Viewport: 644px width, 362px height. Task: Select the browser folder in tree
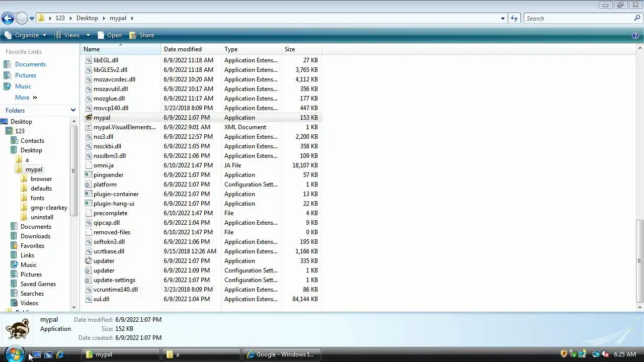pyautogui.click(x=41, y=179)
